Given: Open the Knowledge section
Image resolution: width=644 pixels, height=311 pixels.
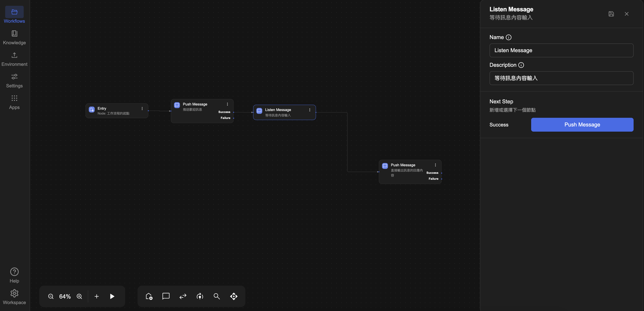Looking at the screenshot, I should (x=14, y=37).
